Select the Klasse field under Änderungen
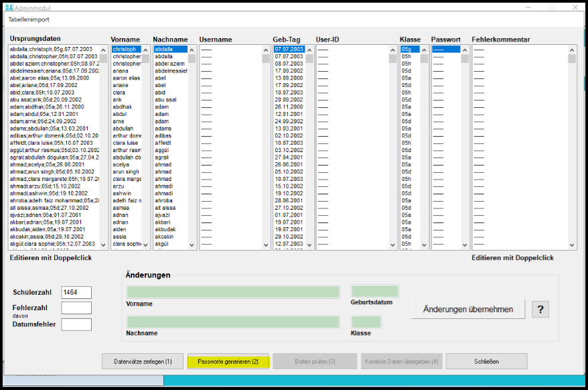Screen dimensions: 588x390 366,322
